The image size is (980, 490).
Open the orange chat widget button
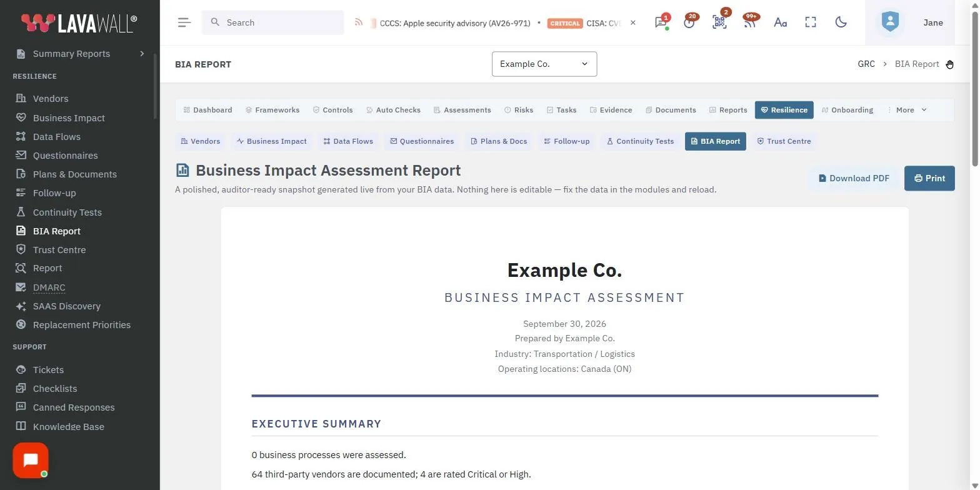pyautogui.click(x=31, y=460)
